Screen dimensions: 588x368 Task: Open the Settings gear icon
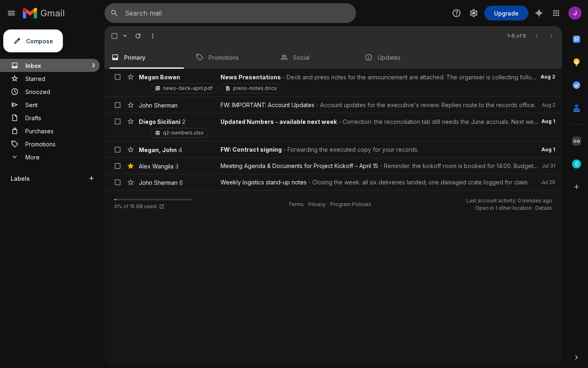tap(474, 13)
